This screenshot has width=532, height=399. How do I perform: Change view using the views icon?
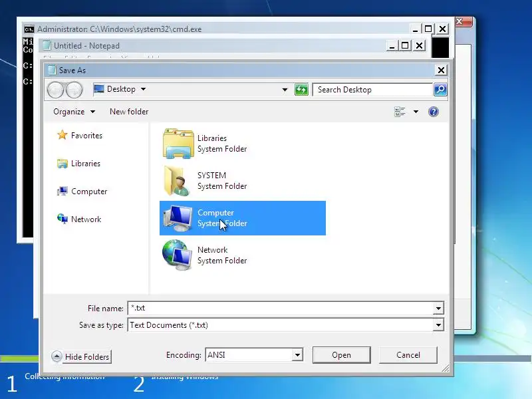pos(400,112)
